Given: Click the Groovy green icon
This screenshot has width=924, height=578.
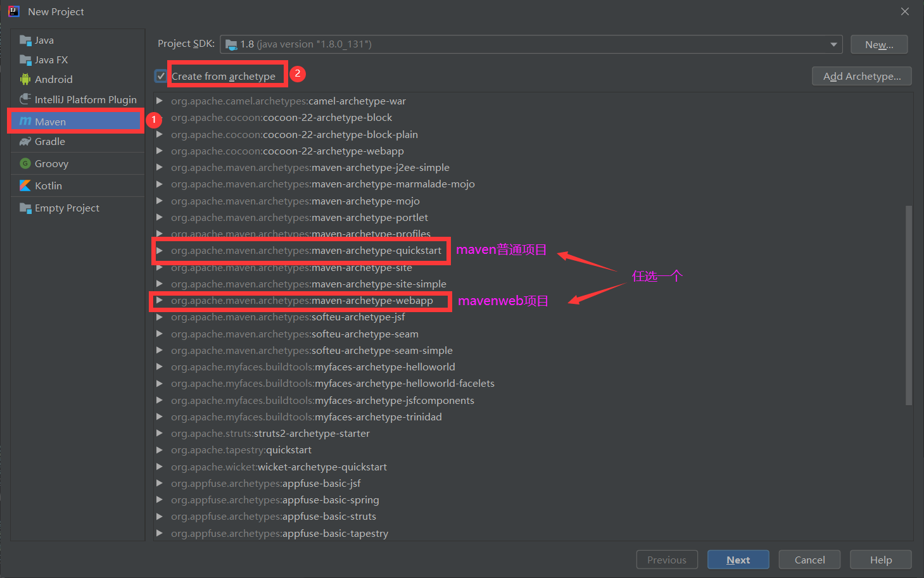Looking at the screenshot, I should [x=25, y=163].
